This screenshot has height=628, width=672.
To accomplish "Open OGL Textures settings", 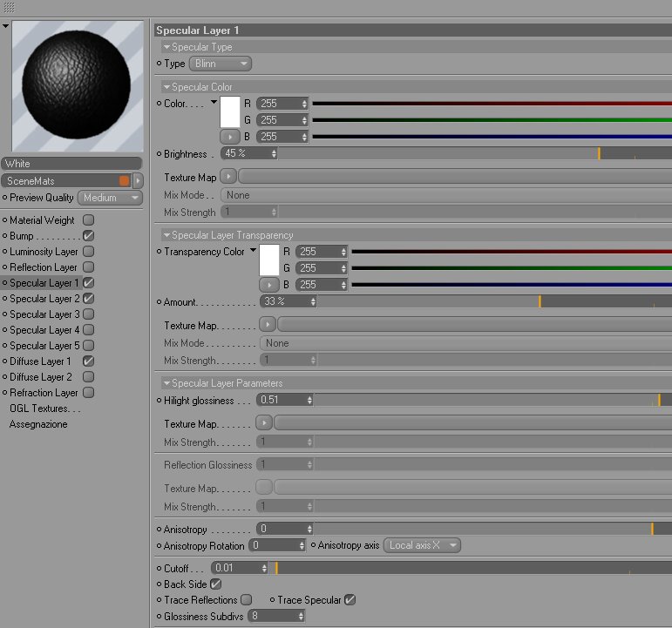I will click(45, 409).
